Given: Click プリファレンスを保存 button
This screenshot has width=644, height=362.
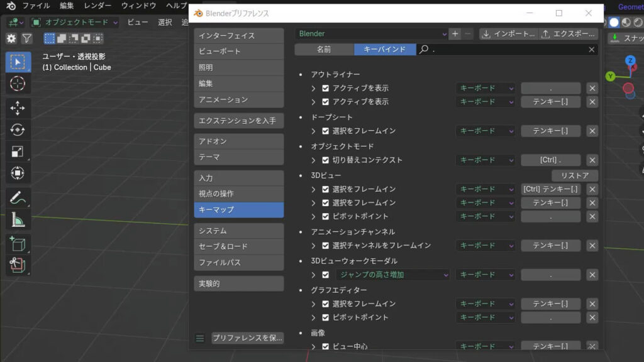Looking at the screenshot, I should pyautogui.click(x=248, y=338).
